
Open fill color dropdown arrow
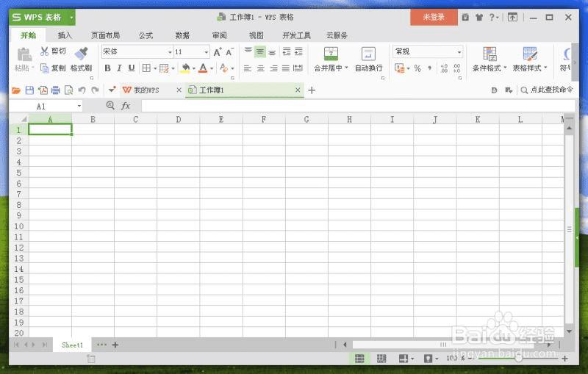[x=194, y=68]
